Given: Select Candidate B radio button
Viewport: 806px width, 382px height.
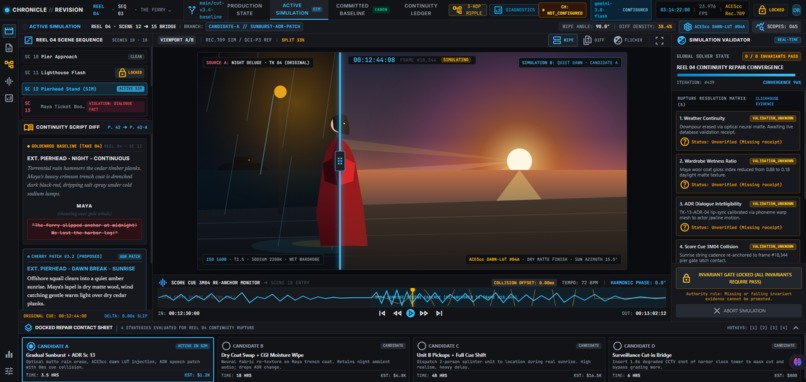Looking at the screenshot, I should pyautogui.click(x=225, y=346).
